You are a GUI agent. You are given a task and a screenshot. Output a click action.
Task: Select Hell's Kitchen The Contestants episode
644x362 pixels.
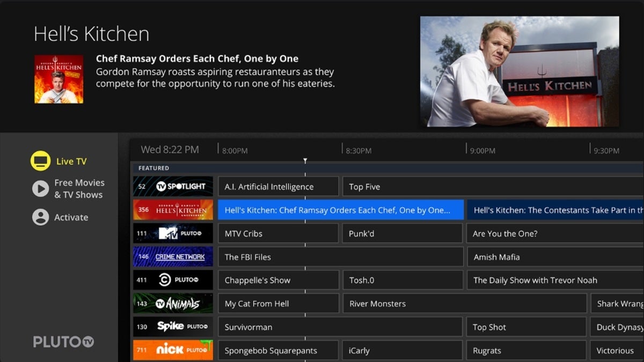click(555, 210)
